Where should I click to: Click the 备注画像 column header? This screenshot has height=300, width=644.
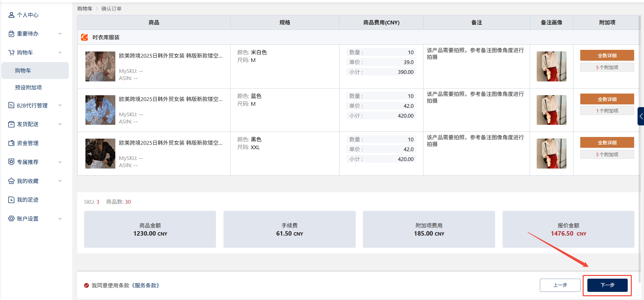(551, 22)
